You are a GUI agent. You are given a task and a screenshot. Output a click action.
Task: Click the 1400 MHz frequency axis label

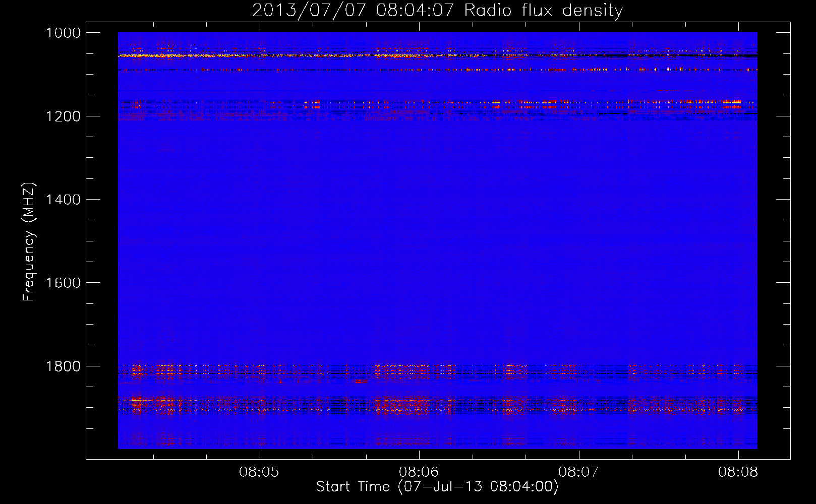64,200
